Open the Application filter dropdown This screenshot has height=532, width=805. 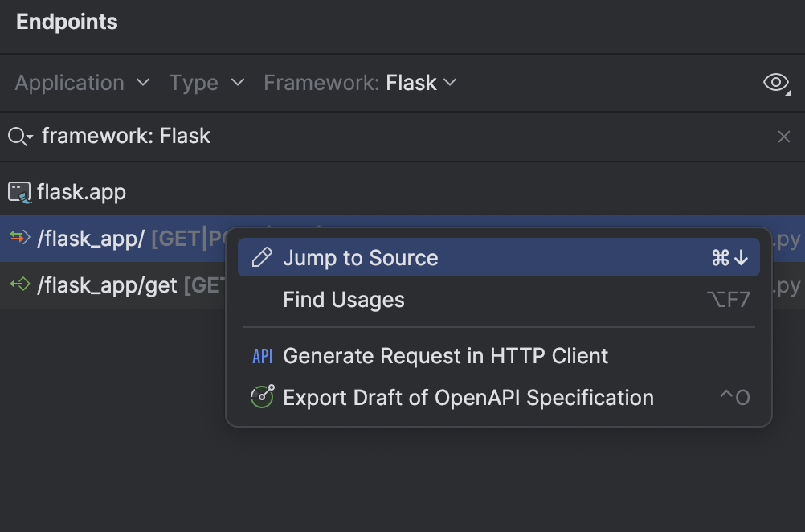coord(80,82)
